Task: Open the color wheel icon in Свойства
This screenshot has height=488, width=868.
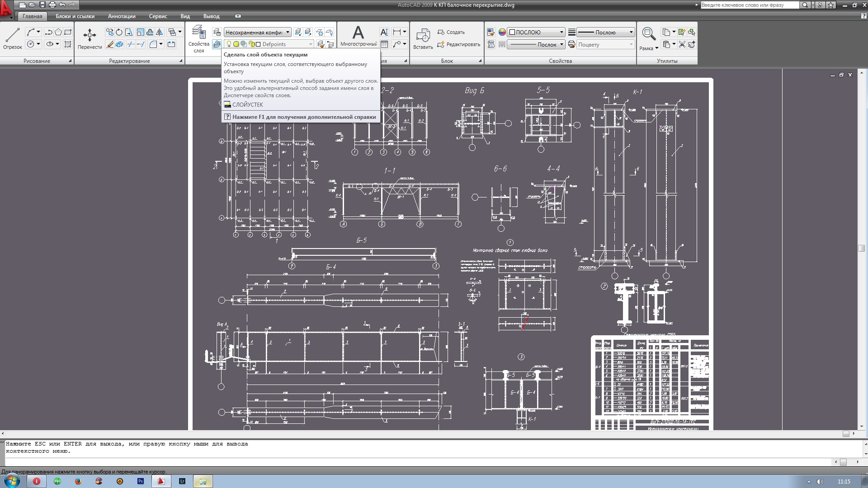Action: coord(502,32)
